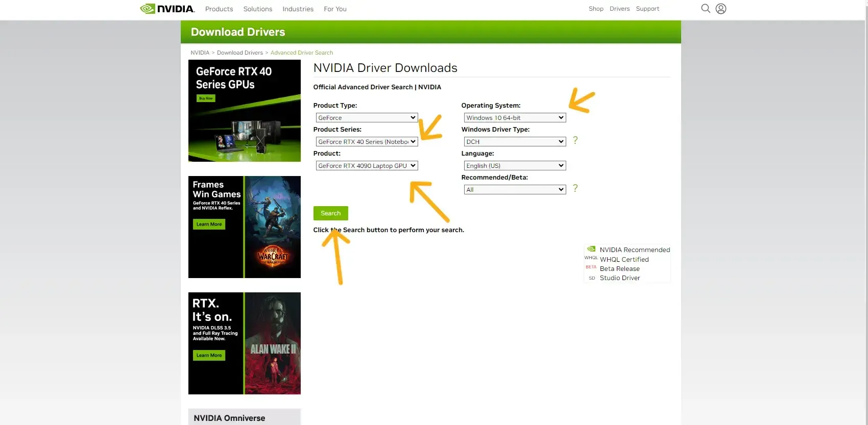
Task: Select the Product dropdown showing RTX 4090
Action: [367, 166]
